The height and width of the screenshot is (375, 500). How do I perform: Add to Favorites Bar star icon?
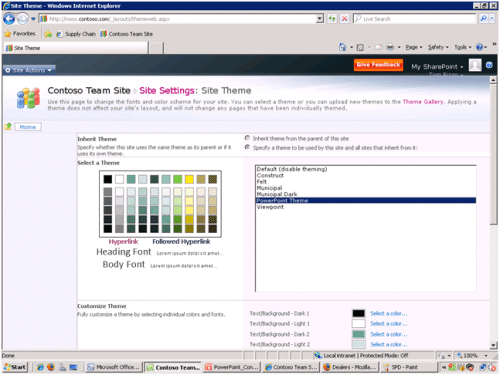(x=48, y=34)
